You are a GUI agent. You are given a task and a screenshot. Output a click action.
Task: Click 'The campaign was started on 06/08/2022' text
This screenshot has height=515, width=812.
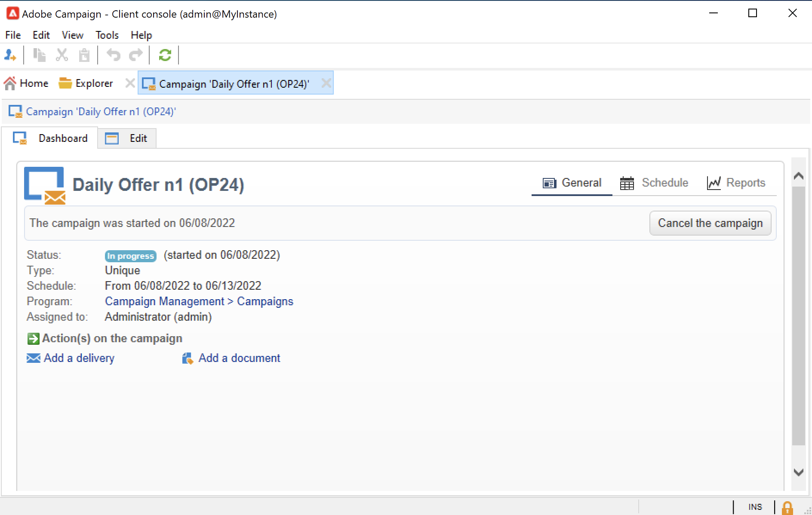click(132, 223)
